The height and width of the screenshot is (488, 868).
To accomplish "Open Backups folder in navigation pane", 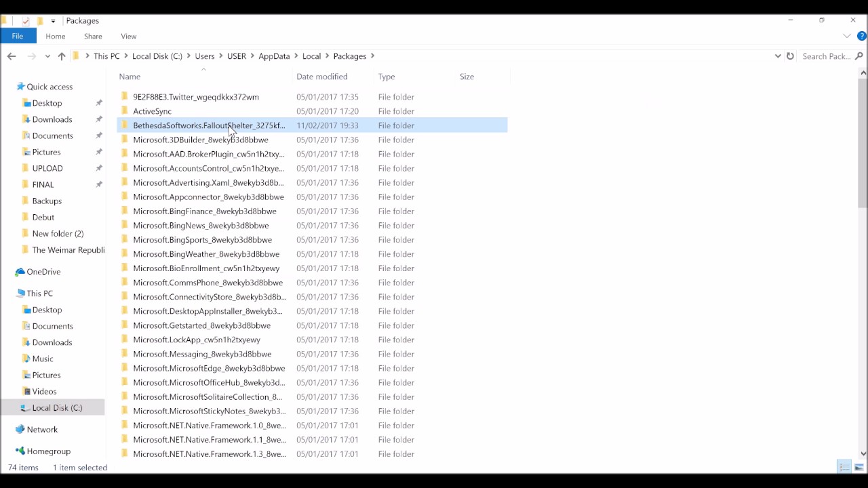I will click(x=47, y=201).
